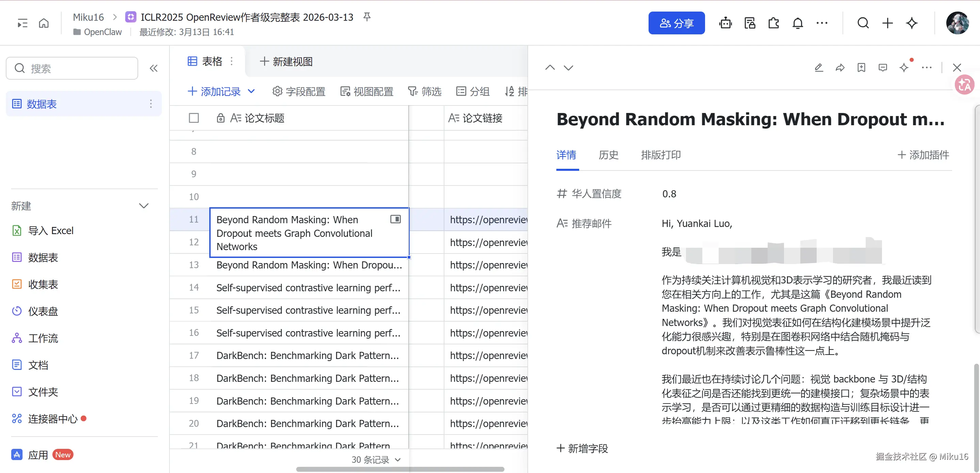Collapse the left sidebar with double chevron
Screen dimensions: 980x473
[x=153, y=68]
